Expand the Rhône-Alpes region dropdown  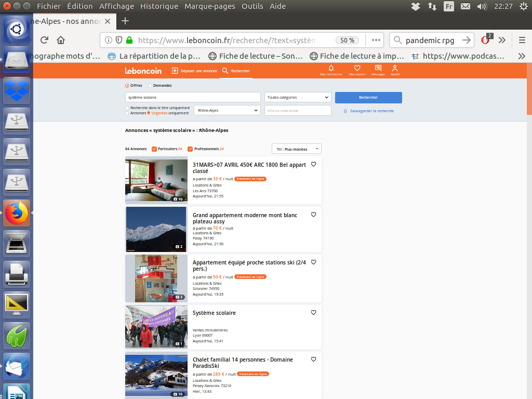coord(227,111)
